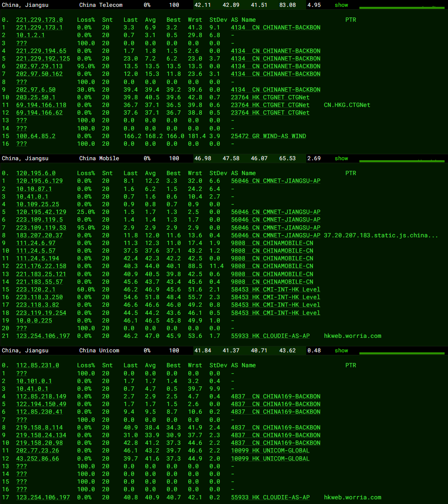Image resolution: width=448 pixels, height=504 pixels.
Task: Toggle "show" on the China Unicom row
Action: tap(341, 351)
